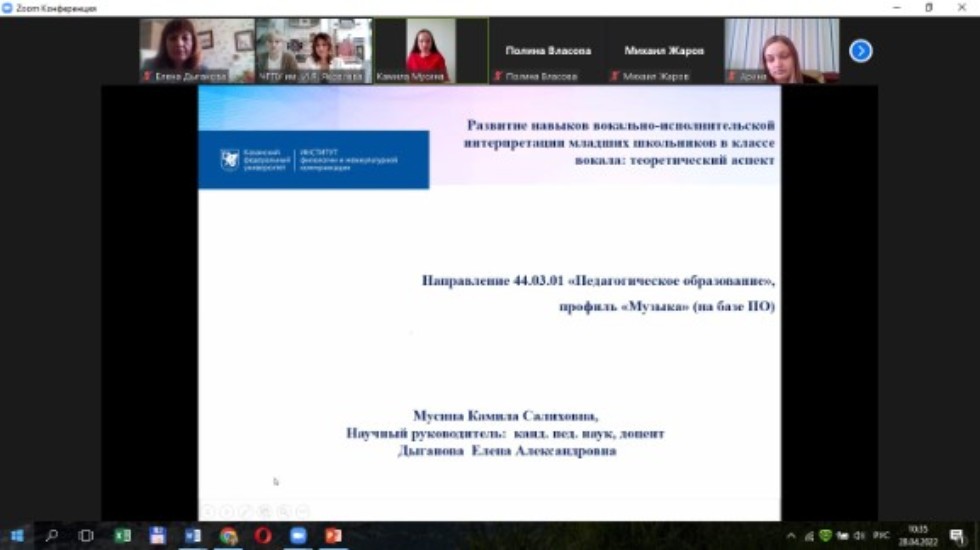The height and width of the screenshot is (550, 980).
Task: Minimize the Zoom conference window
Action: click(x=897, y=8)
